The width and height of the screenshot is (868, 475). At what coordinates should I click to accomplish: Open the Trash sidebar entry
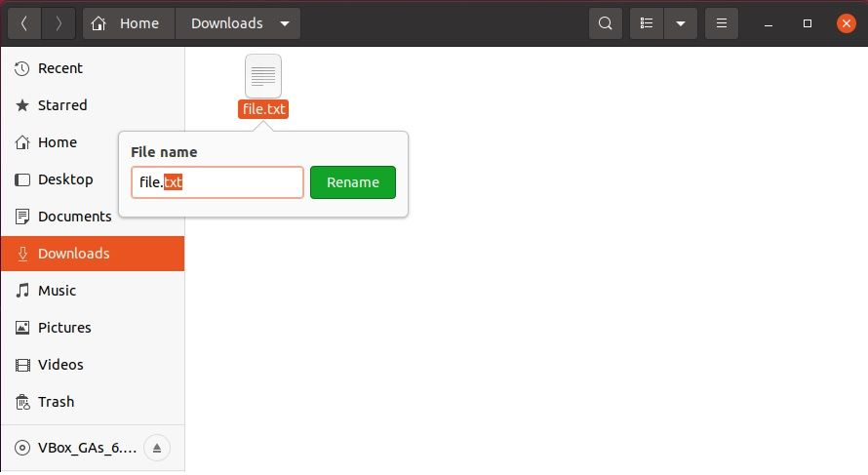pyautogui.click(x=93, y=402)
